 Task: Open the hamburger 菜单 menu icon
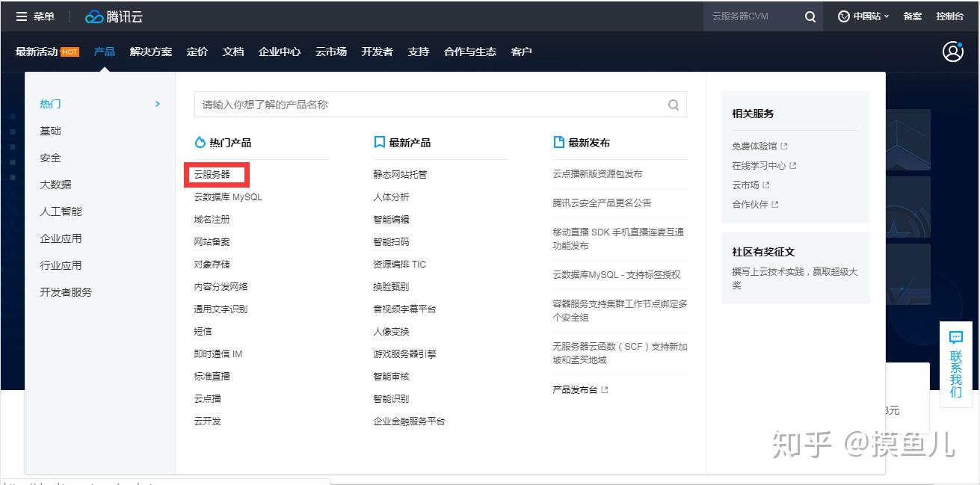[x=22, y=16]
